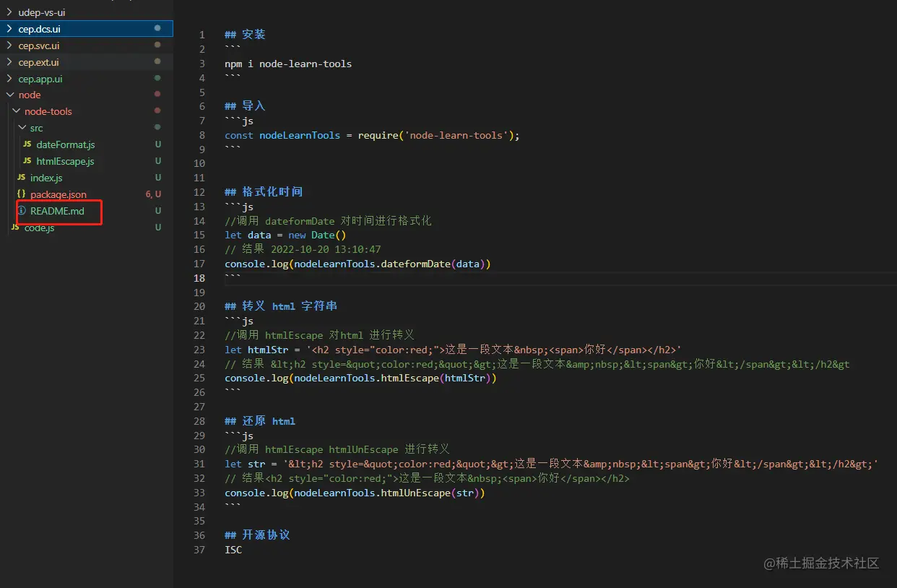Viewport: 897px width, 588px height.
Task: Select the node folder label
Action: click(30, 95)
